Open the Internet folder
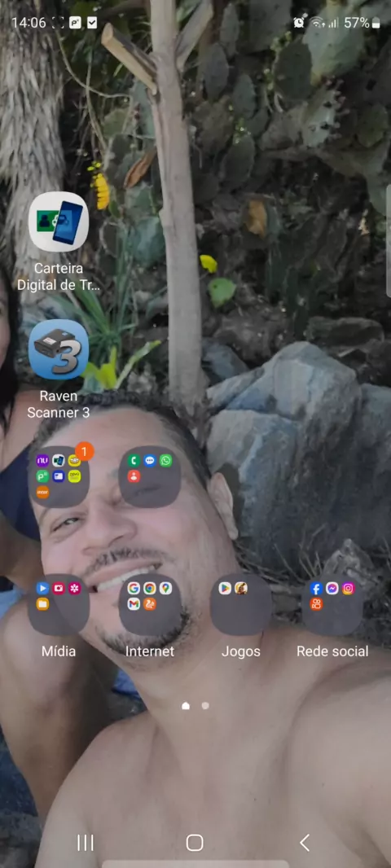The height and width of the screenshot is (868, 391). tap(150, 604)
